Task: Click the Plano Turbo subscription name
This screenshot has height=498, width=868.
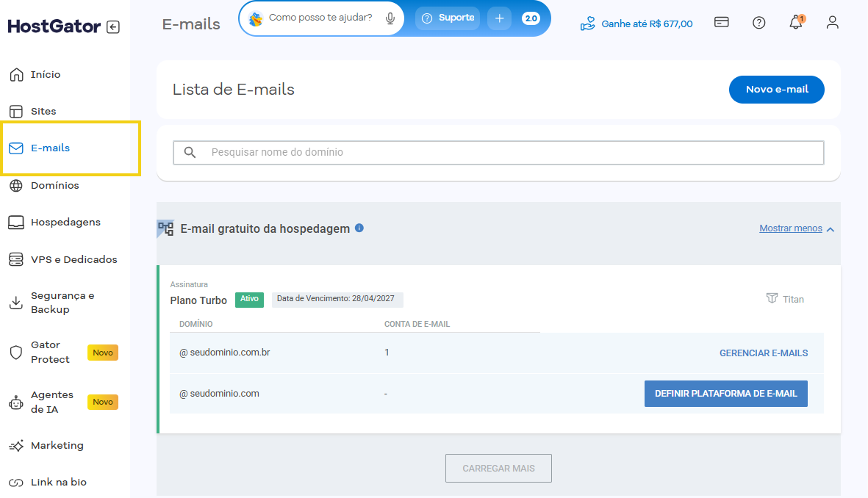Action: [198, 300]
